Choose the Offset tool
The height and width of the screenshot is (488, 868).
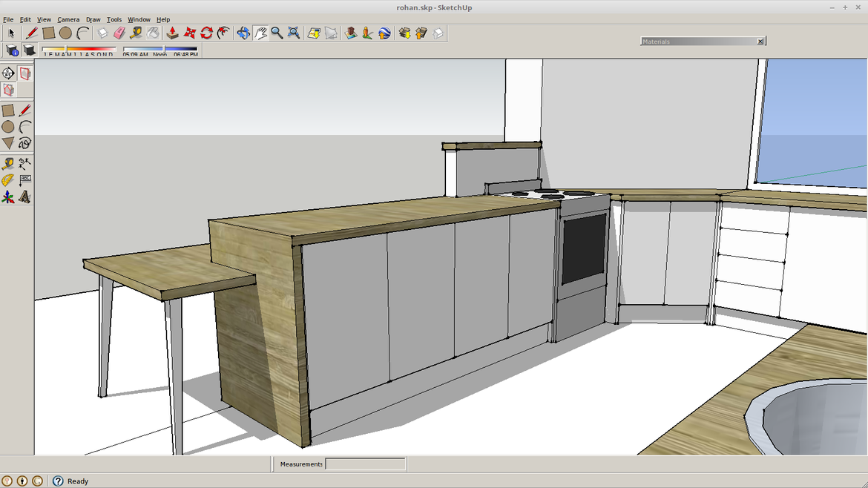coord(223,33)
